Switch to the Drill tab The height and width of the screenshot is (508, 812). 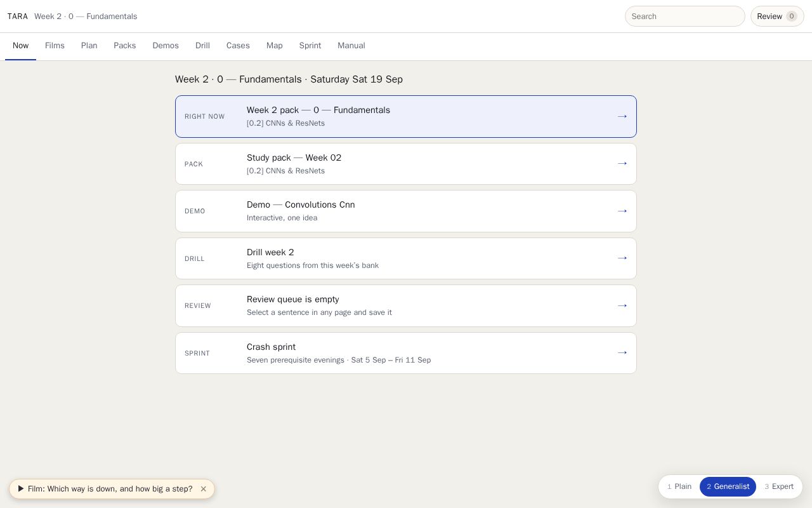202,46
